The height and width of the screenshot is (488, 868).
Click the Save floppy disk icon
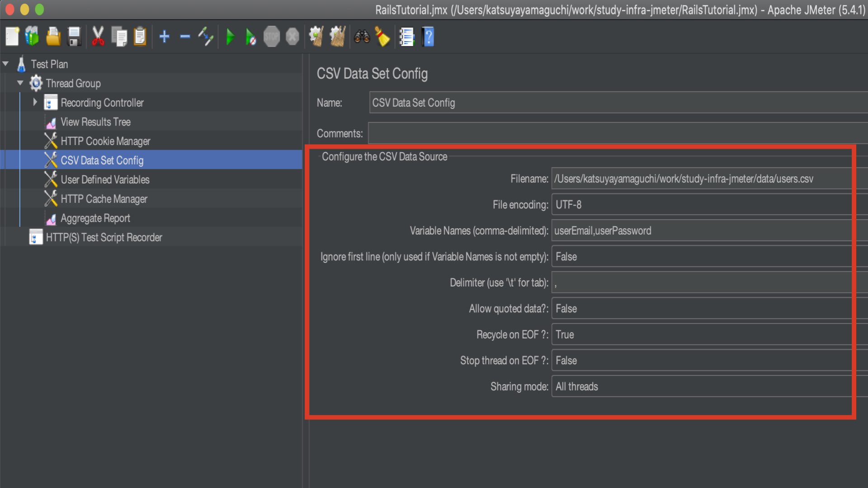[x=74, y=37]
